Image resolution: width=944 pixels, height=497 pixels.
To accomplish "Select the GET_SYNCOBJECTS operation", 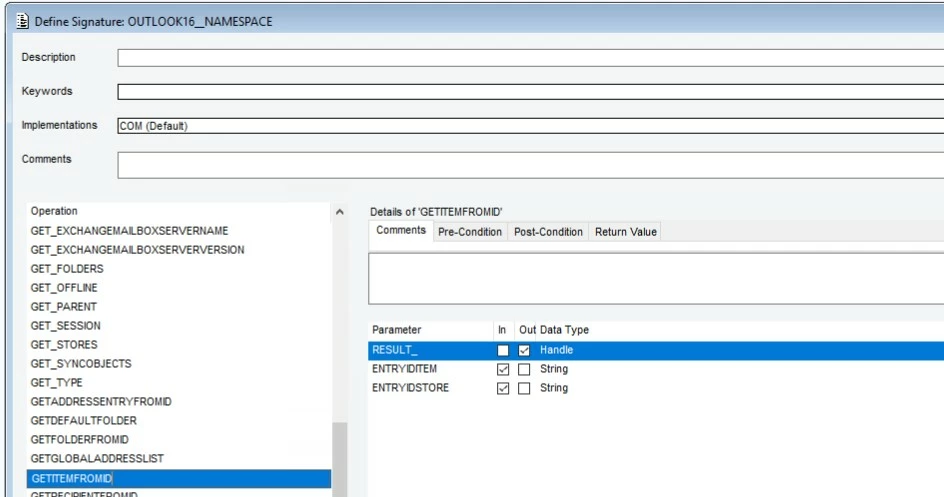I will point(81,363).
